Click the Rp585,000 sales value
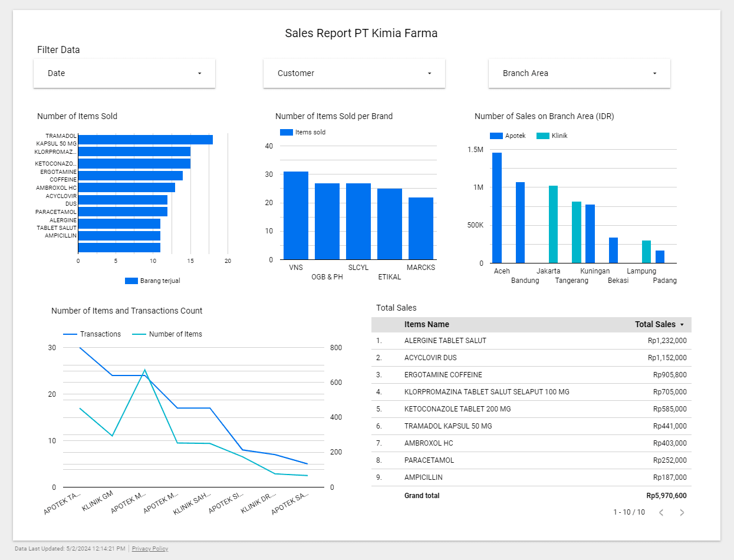The height and width of the screenshot is (560, 734). point(670,409)
